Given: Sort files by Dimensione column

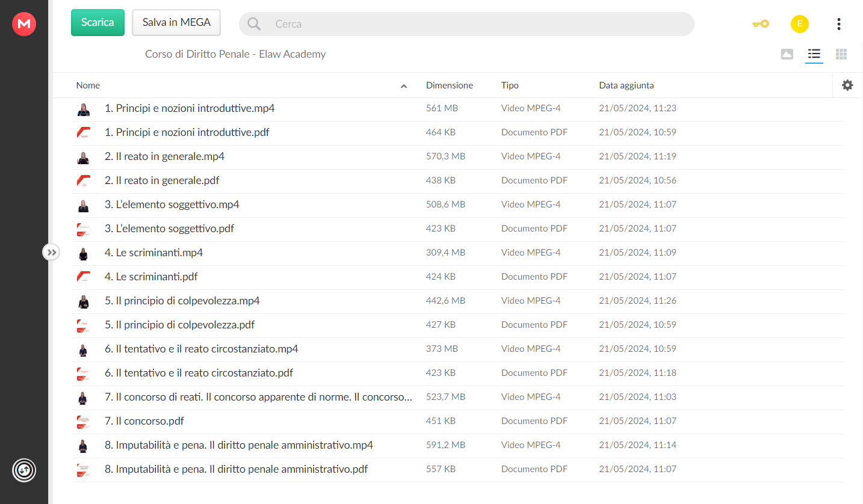Looking at the screenshot, I should click(449, 85).
